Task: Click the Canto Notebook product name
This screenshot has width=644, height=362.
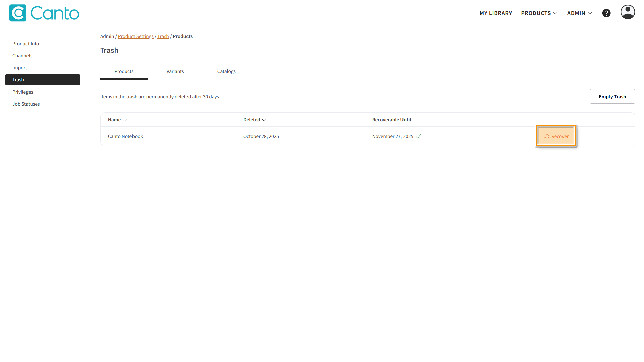Action: [125, 136]
